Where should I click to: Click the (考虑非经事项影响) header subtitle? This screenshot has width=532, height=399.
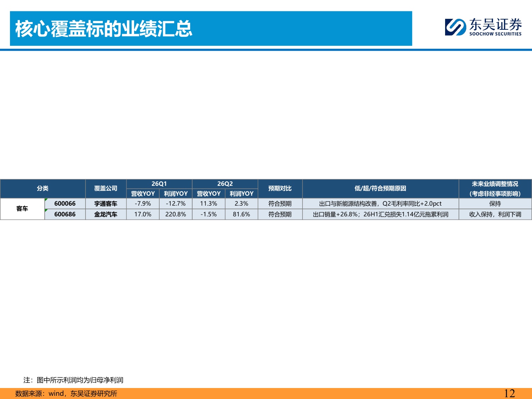[495, 194]
